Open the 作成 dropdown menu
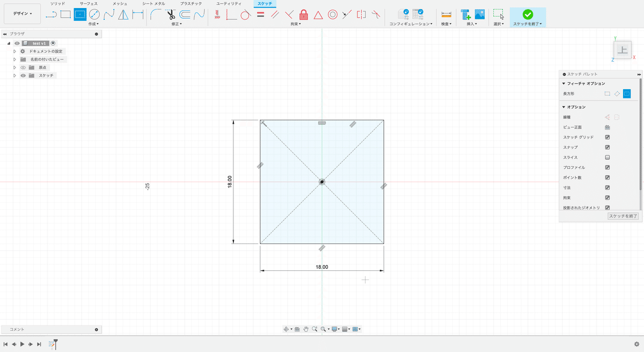644x352 pixels. (x=93, y=24)
